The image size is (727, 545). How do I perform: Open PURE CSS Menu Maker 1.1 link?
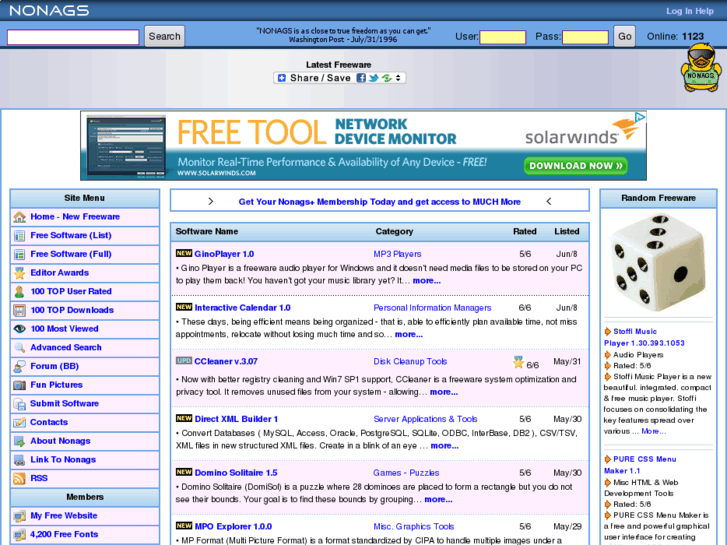(640, 465)
